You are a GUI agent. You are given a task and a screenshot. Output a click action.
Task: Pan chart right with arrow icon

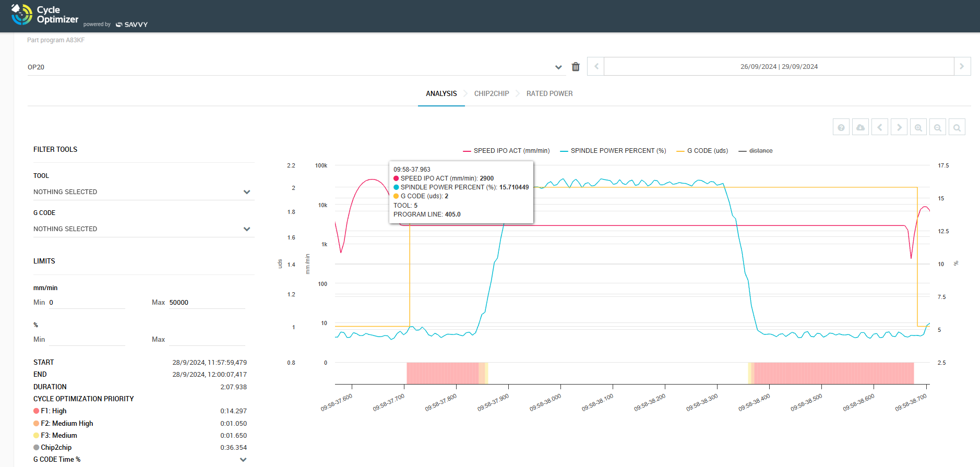click(899, 127)
